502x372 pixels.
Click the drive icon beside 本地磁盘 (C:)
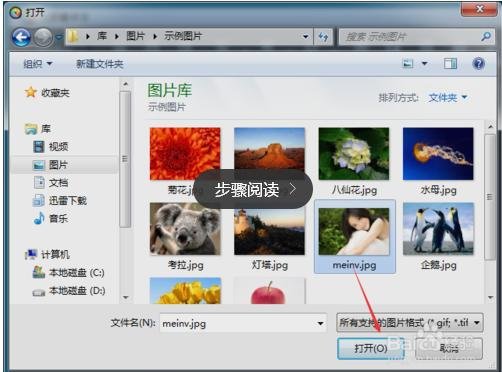[x=39, y=272]
